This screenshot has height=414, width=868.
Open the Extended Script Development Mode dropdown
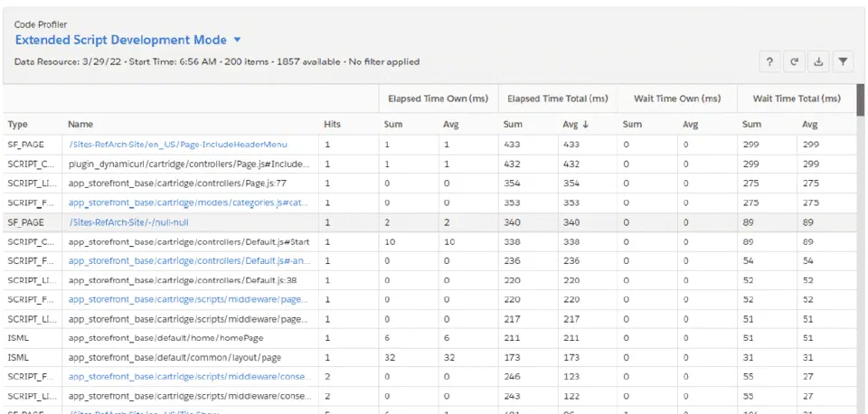pyautogui.click(x=127, y=40)
